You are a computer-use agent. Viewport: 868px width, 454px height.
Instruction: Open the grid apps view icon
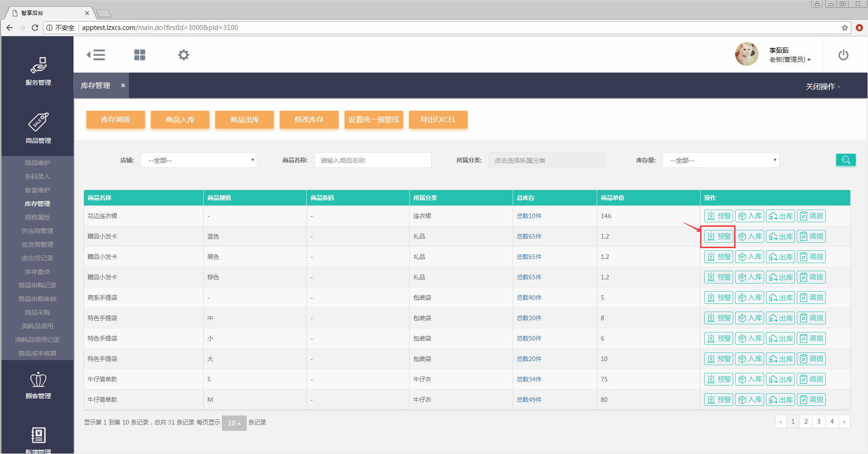pos(140,55)
